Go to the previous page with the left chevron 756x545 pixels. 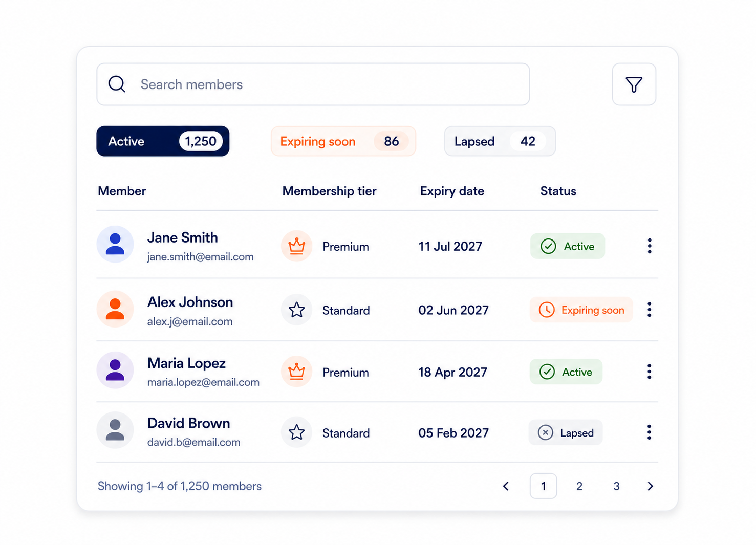tap(506, 486)
